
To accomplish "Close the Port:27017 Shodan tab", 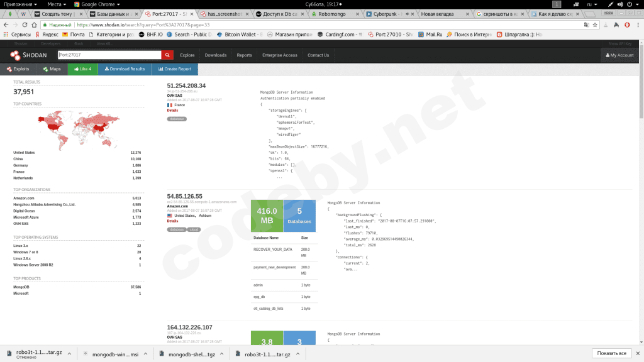I will click(x=192, y=14).
